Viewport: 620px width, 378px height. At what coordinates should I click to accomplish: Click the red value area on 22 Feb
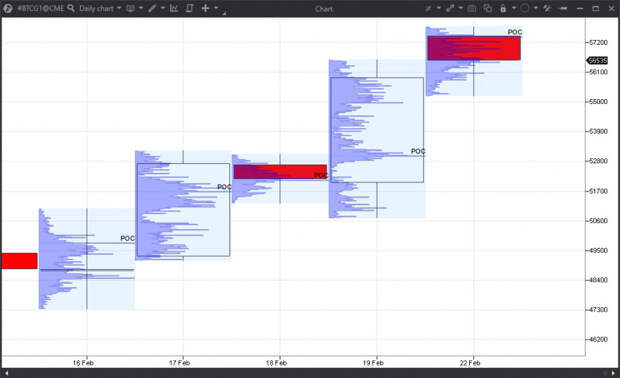(474, 48)
